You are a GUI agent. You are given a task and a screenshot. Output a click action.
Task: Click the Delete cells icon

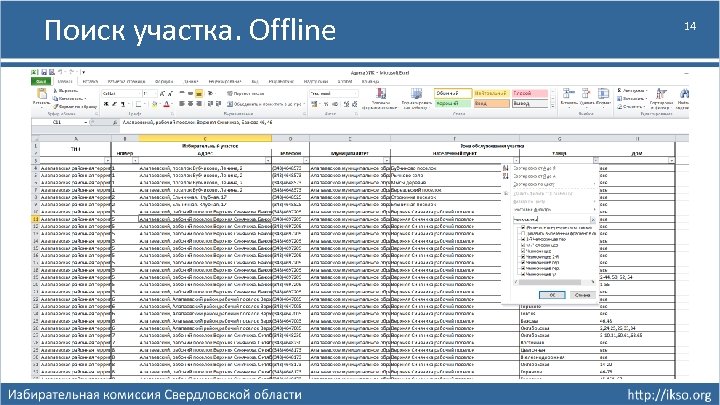(x=586, y=93)
